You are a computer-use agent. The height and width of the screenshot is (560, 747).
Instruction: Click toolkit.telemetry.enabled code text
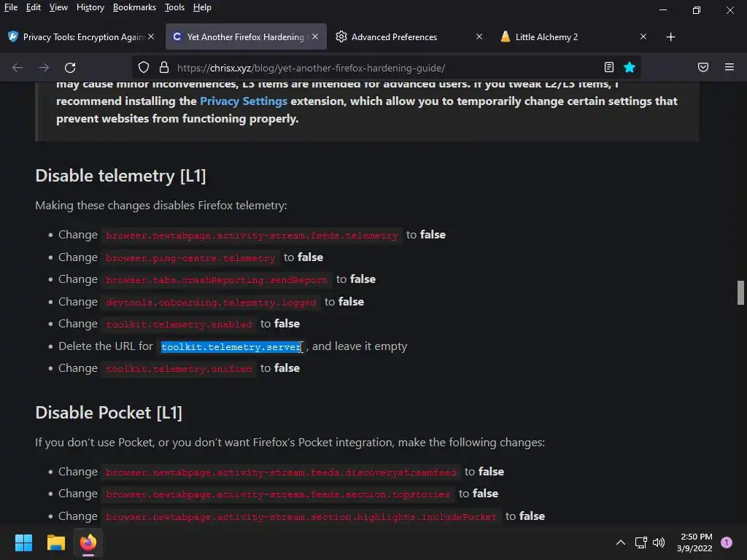pos(179,324)
